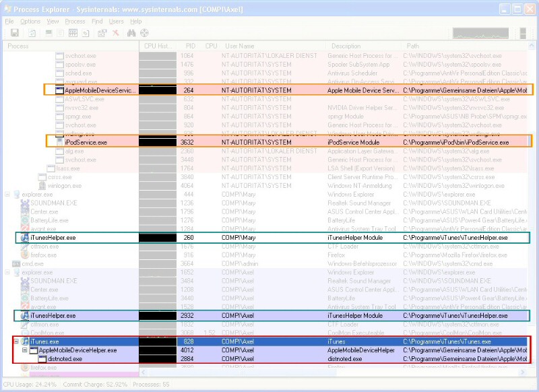Image resolution: width=539 pixels, height=392 pixels.
Task: Open the Users menu
Action: coord(116,22)
